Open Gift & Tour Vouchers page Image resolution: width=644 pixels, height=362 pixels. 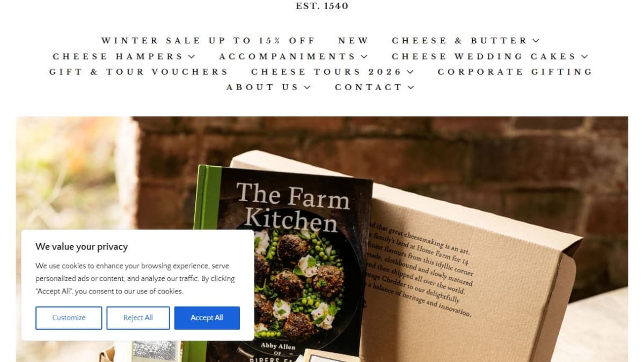tap(138, 72)
